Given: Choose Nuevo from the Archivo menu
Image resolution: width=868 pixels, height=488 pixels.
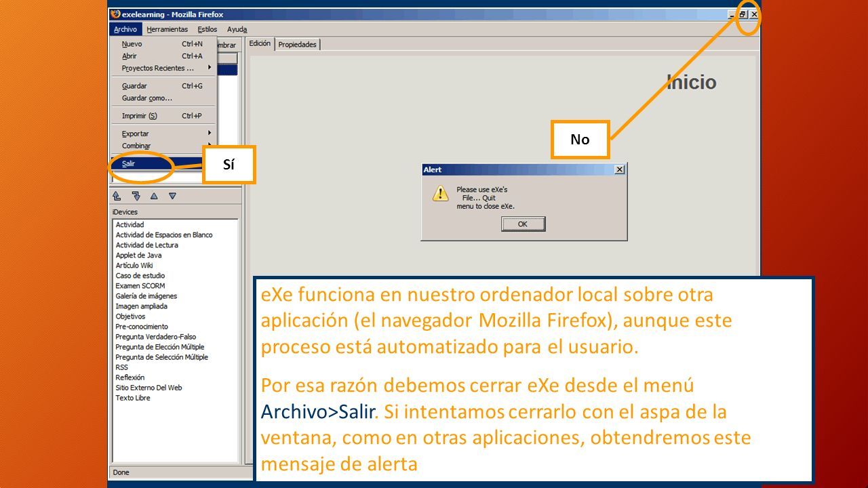Looking at the screenshot, I should [x=163, y=44].
